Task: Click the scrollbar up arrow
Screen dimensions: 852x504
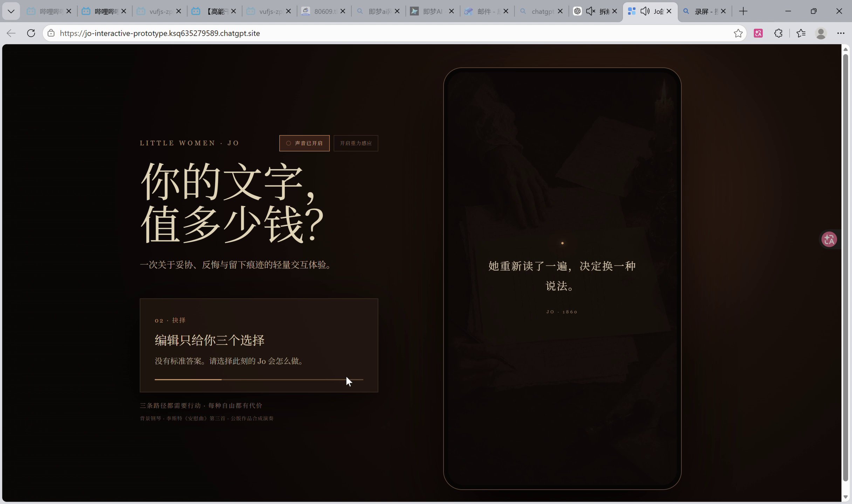Action: click(x=845, y=49)
